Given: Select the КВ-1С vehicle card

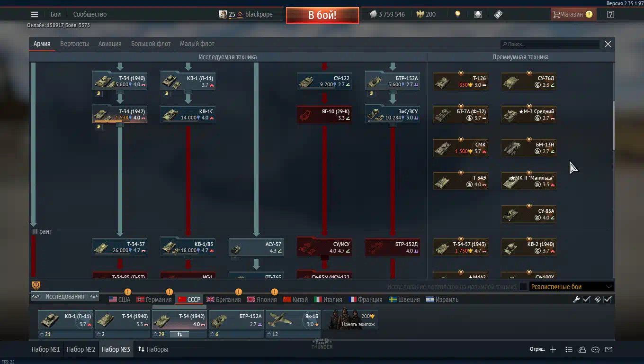Looking at the screenshot, I should coord(188,114).
